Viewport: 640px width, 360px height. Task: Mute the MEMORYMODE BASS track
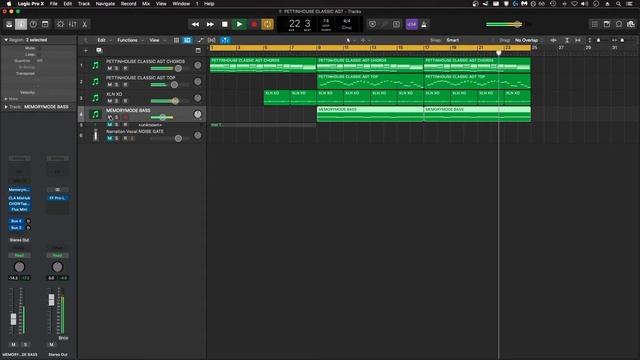click(x=110, y=117)
